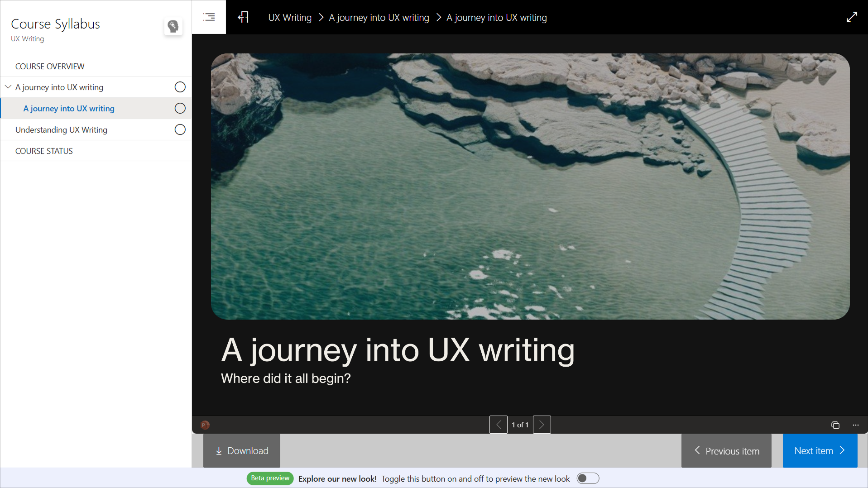Click the Download button

coord(242,451)
